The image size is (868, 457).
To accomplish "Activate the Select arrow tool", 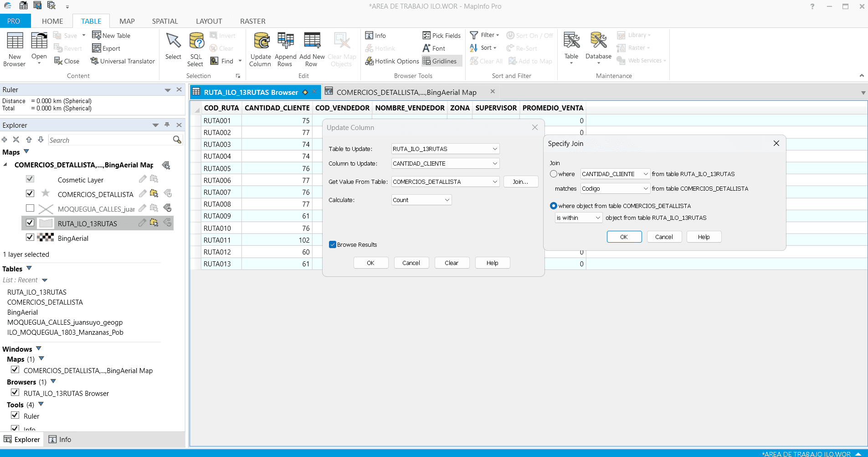I will click(x=173, y=46).
